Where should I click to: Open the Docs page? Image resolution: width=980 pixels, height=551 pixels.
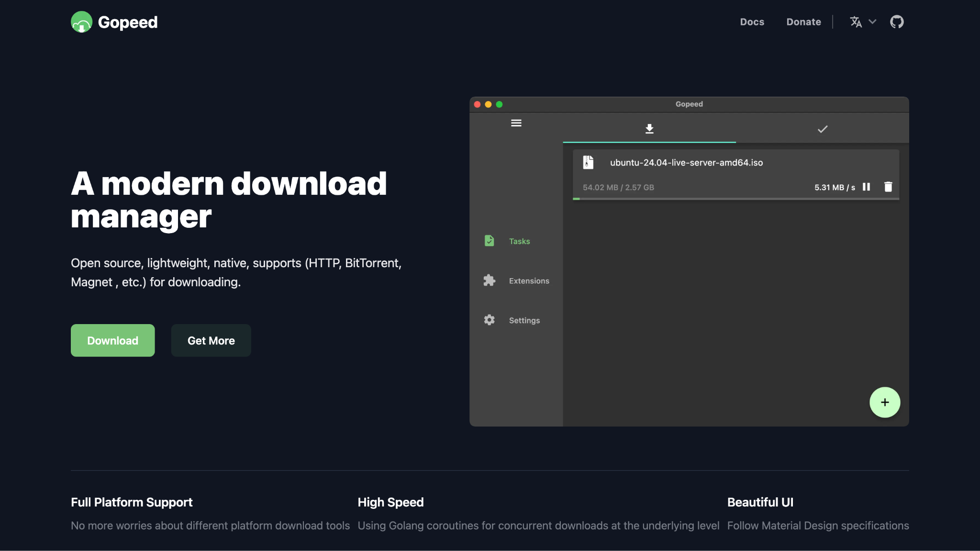(x=752, y=22)
